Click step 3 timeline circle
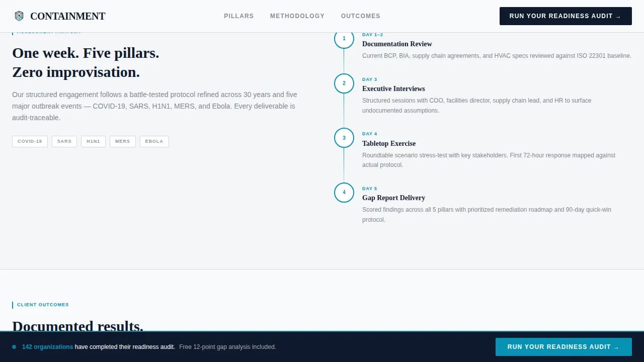 point(344,138)
